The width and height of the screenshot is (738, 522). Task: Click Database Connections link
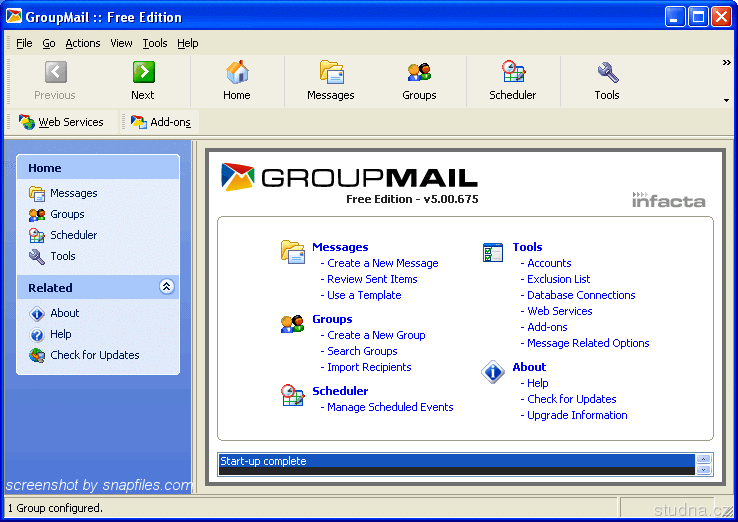[581, 295]
